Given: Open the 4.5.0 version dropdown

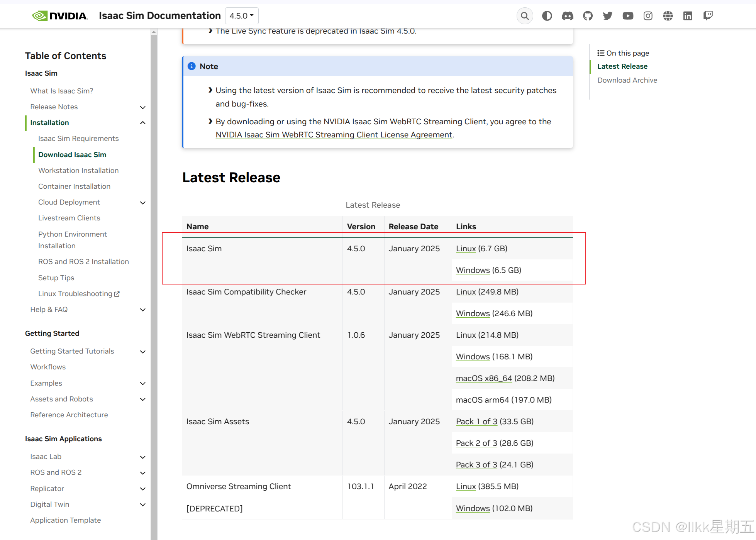Looking at the screenshot, I should tap(242, 16).
